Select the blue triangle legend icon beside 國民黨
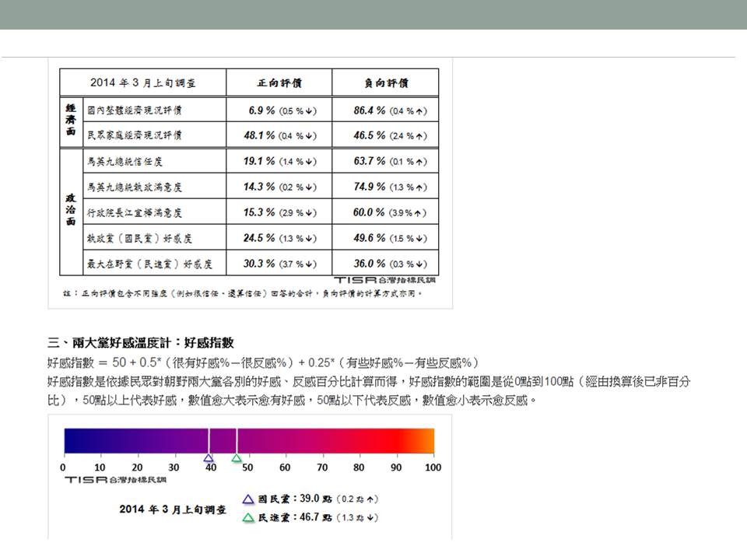The image size is (747, 560). [248, 499]
